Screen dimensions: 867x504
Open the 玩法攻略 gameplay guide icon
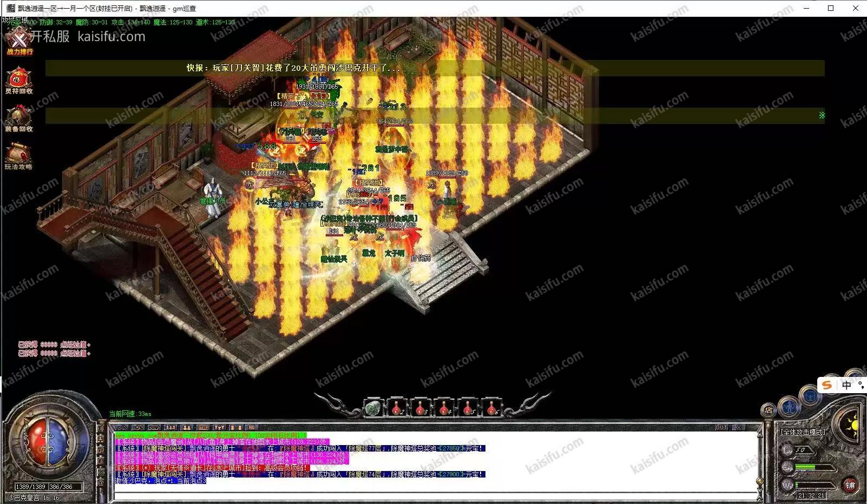click(19, 156)
